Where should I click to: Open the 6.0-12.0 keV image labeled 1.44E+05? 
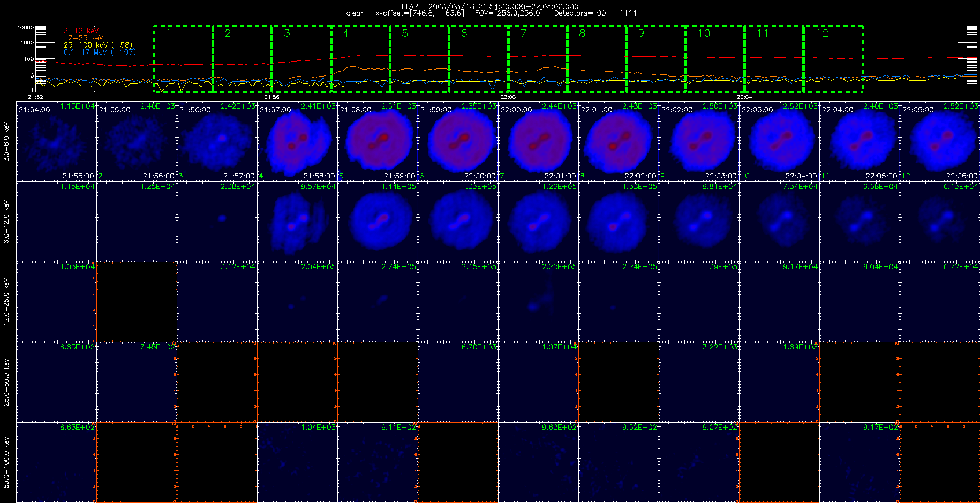(378, 221)
